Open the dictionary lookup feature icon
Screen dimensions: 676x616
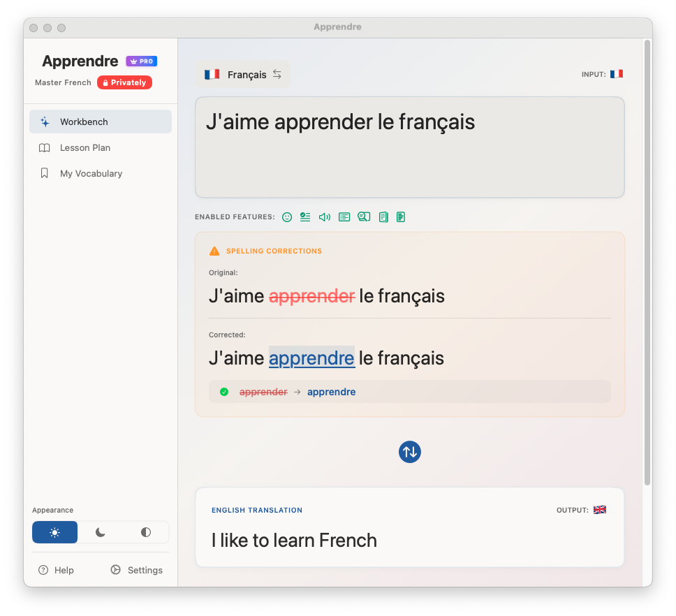pyautogui.click(x=363, y=217)
